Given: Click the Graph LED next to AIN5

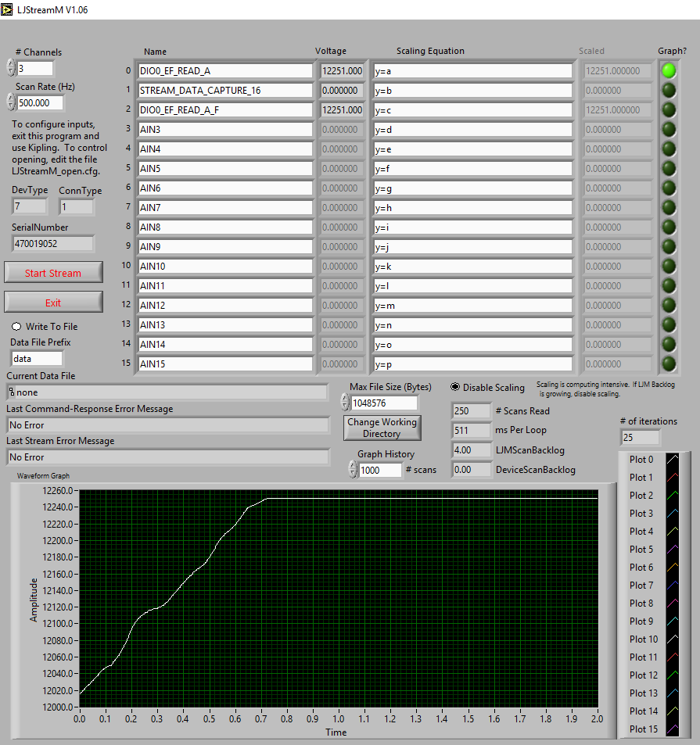Looking at the screenshot, I should point(670,168).
